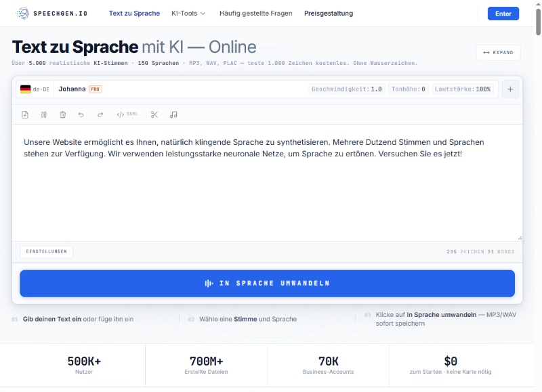
Task: Open the Preisgestaltung page
Action: pos(329,14)
